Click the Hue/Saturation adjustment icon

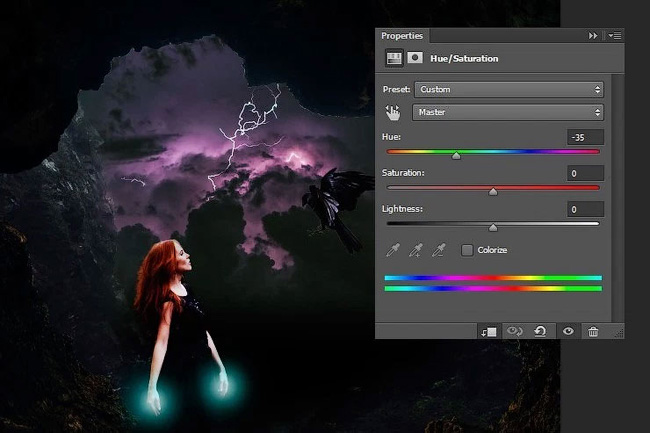coord(394,58)
